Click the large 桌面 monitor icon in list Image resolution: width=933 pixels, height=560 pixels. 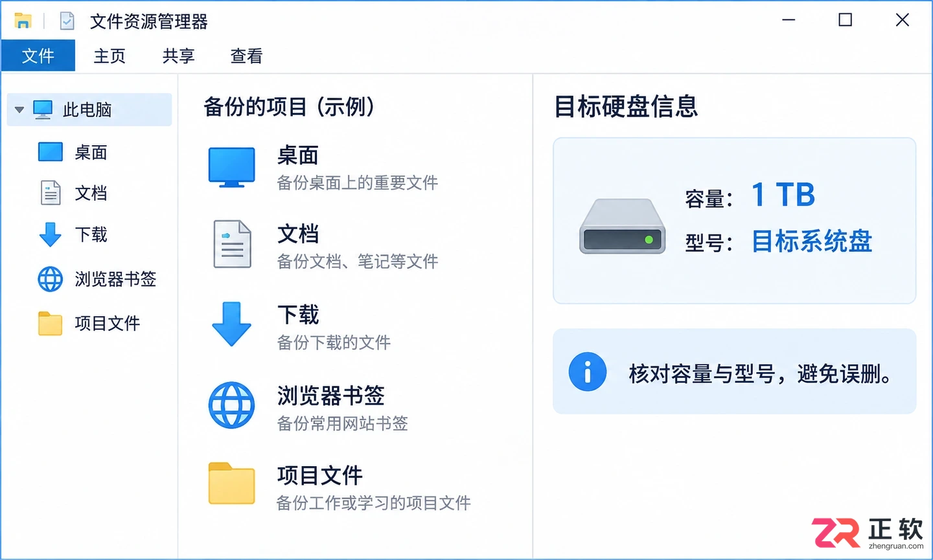click(231, 168)
